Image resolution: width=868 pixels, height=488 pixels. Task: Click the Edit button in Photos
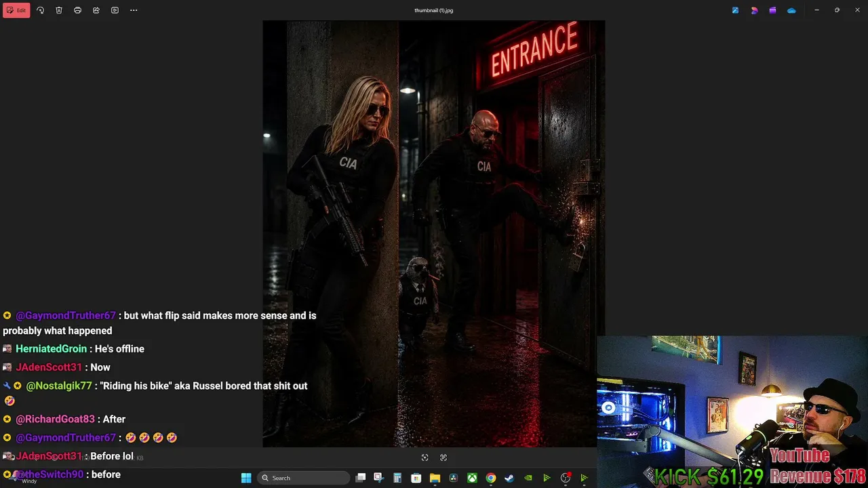pyautogui.click(x=16, y=10)
